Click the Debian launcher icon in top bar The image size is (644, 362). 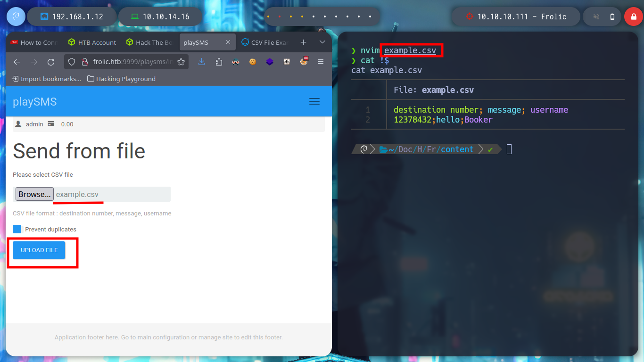(16, 16)
